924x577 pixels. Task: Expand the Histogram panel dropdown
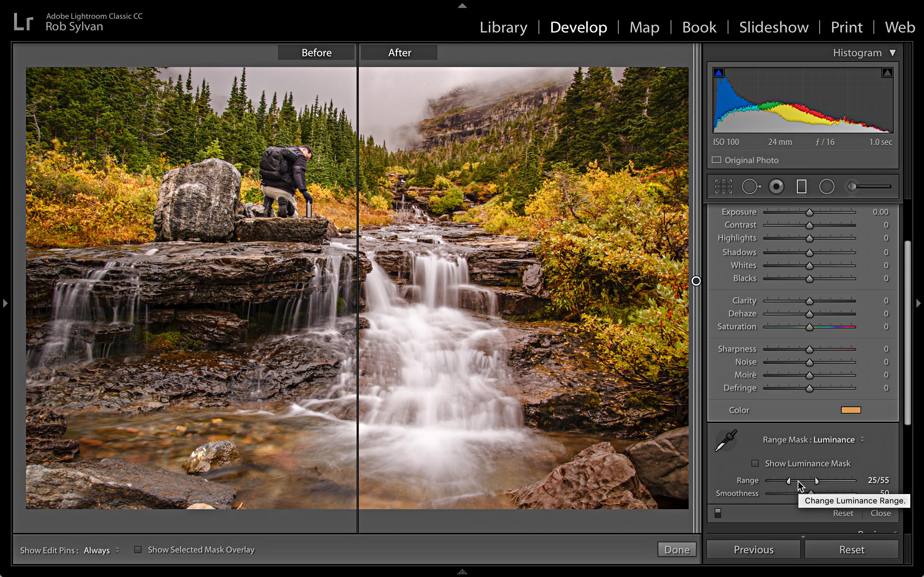(x=892, y=53)
